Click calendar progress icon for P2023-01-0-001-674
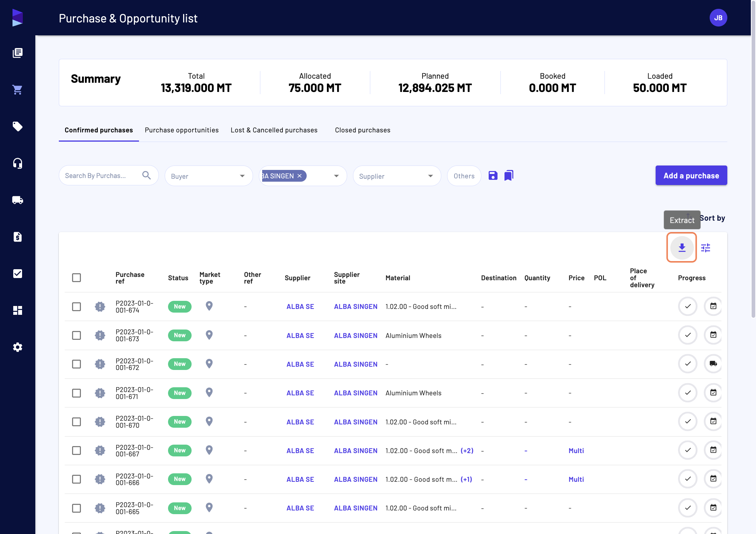 713,306
